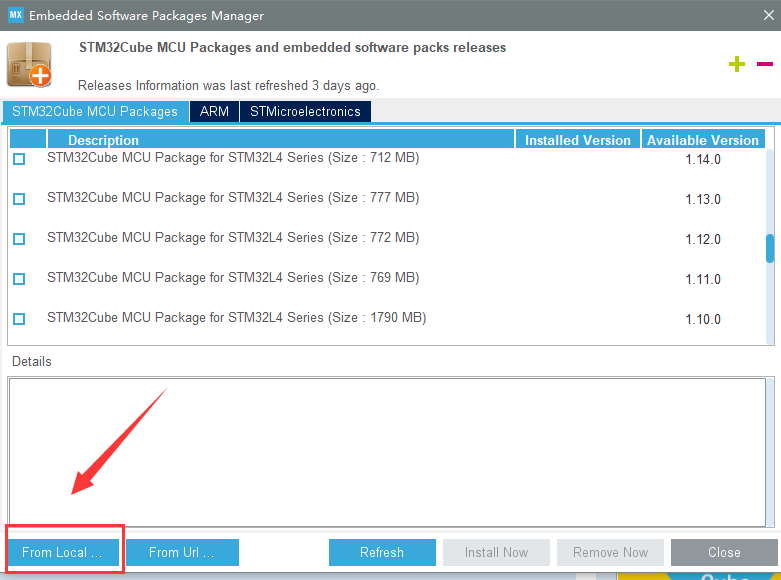Click the From Local button

coord(63,552)
